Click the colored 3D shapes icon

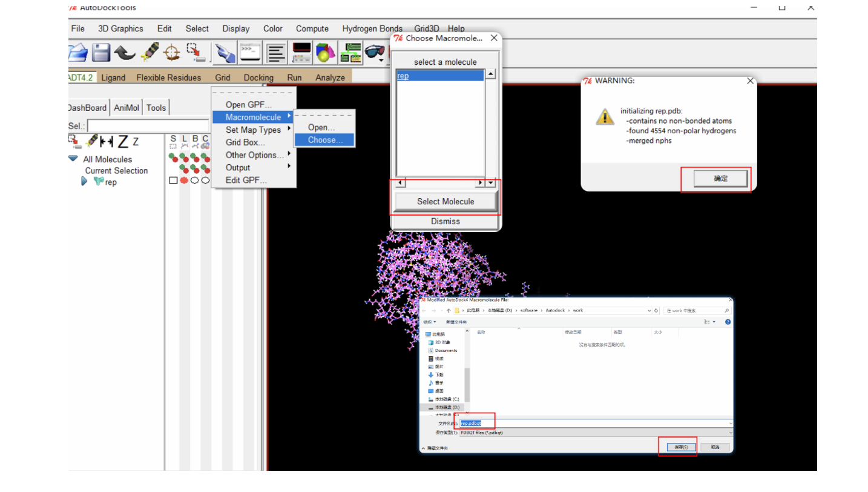(x=326, y=53)
